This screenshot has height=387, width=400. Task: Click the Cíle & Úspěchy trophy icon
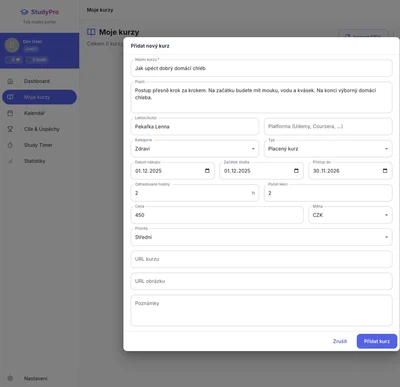[10, 129]
